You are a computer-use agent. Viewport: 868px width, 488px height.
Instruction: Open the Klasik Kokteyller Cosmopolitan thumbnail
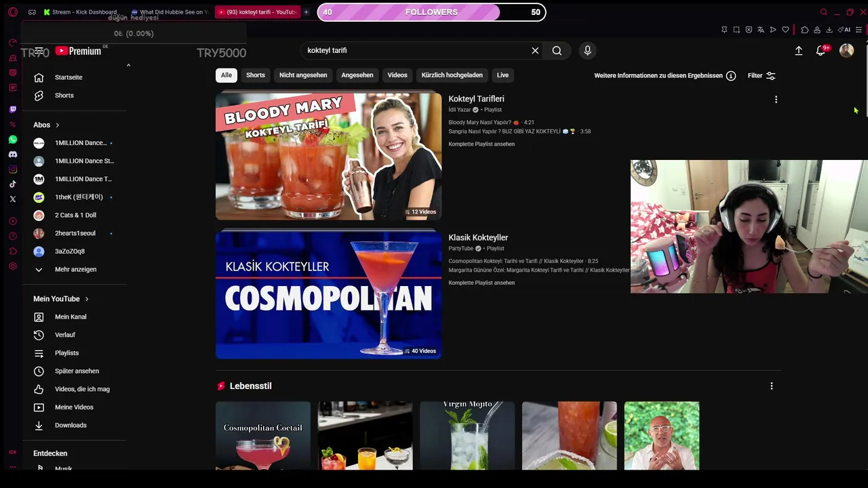tap(328, 295)
